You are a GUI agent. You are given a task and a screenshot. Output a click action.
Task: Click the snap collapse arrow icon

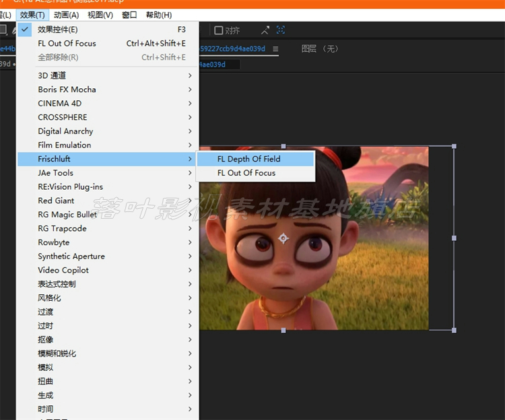[x=265, y=30]
